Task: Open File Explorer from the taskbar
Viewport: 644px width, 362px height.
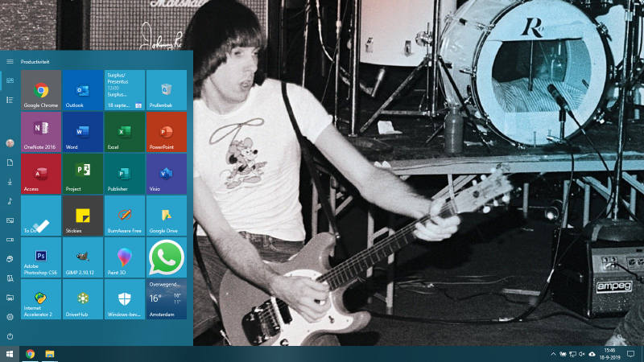Action: coord(50,354)
